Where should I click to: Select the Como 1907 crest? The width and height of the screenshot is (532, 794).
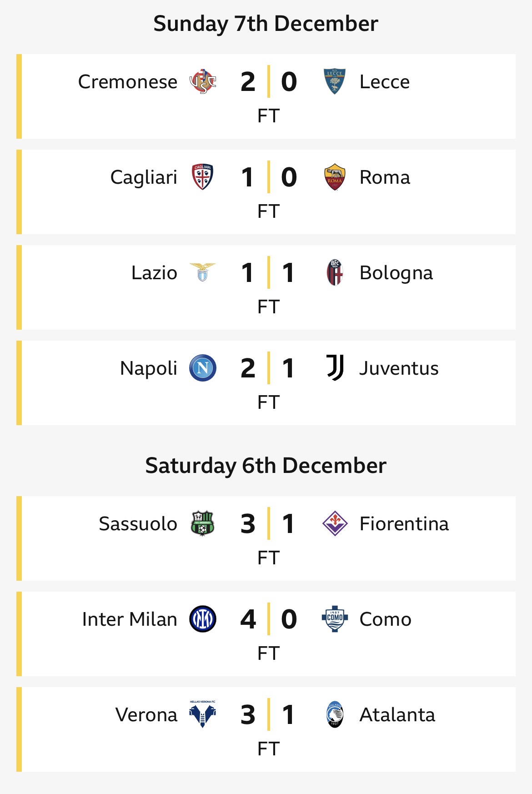[x=335, y=619]
